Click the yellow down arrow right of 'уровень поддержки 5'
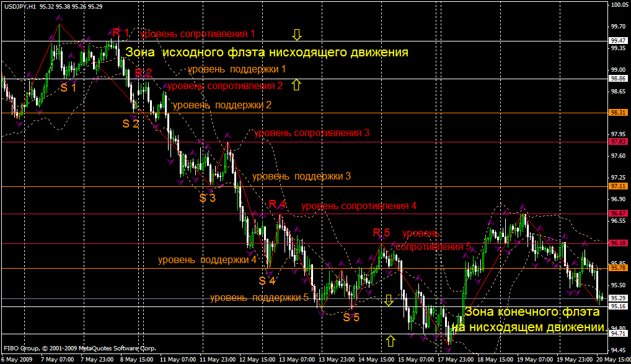Image resolution: width=631 pixels, height=364 pixels. coord(389,300)
